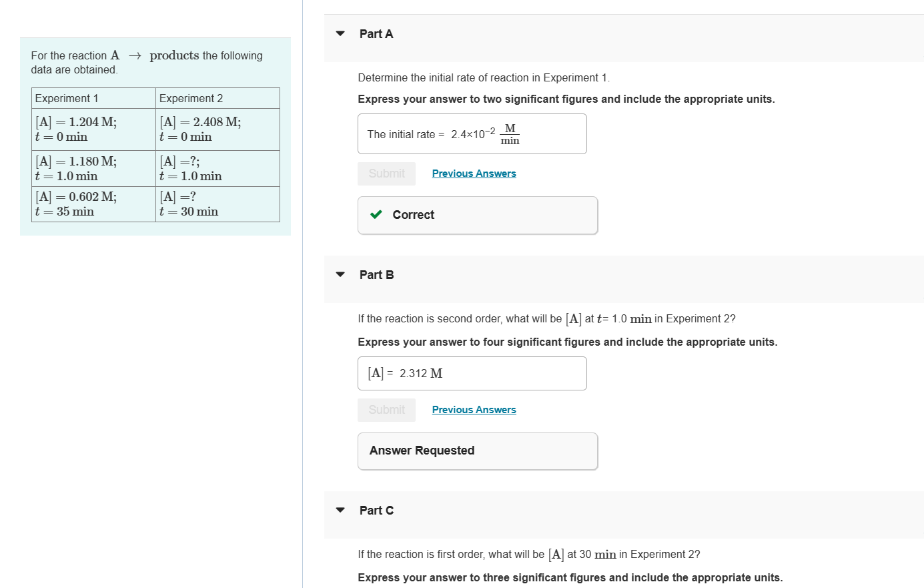The height and width of the screenshot is (588, 924).
Task: Click the Correct feedback box
Action: pyautogui.click(x=477, y=214)
